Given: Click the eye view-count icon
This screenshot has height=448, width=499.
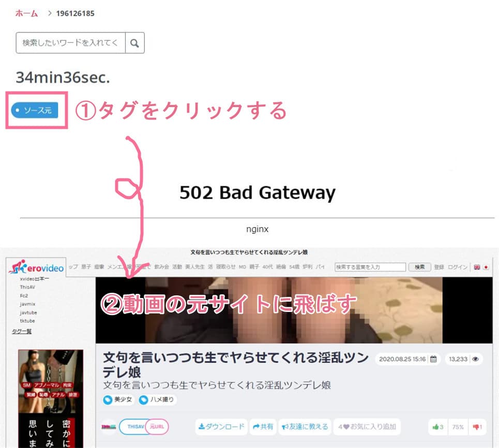Looking at the screenshot, I should pyautogui.click(x=475, y=359).
